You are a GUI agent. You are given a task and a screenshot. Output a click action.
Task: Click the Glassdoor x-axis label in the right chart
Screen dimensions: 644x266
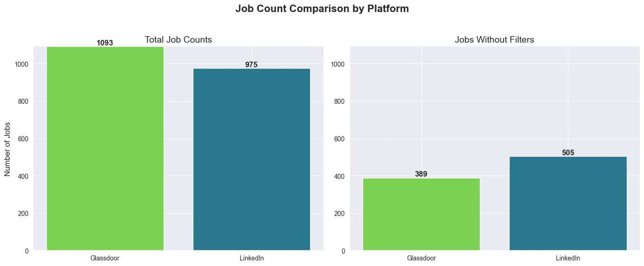(x=421, y=258)
